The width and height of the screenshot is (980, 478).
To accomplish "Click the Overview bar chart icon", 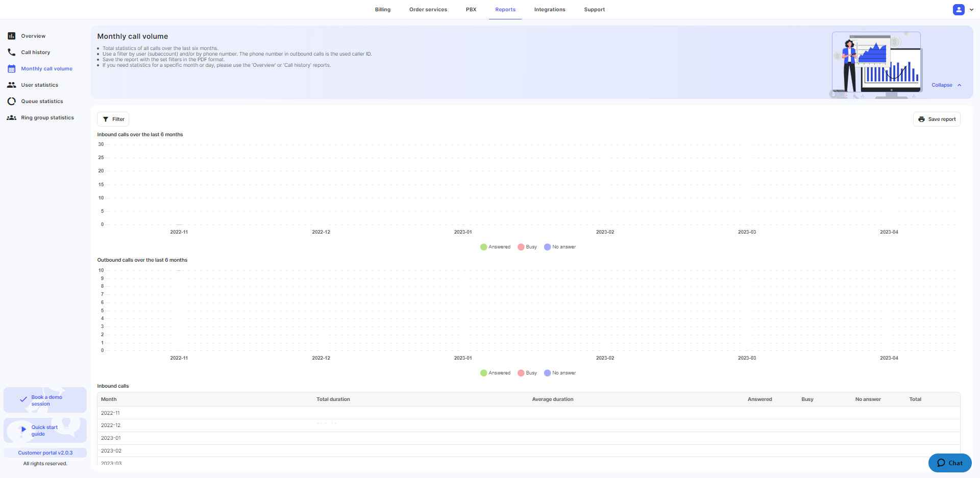I will (11, 36).
